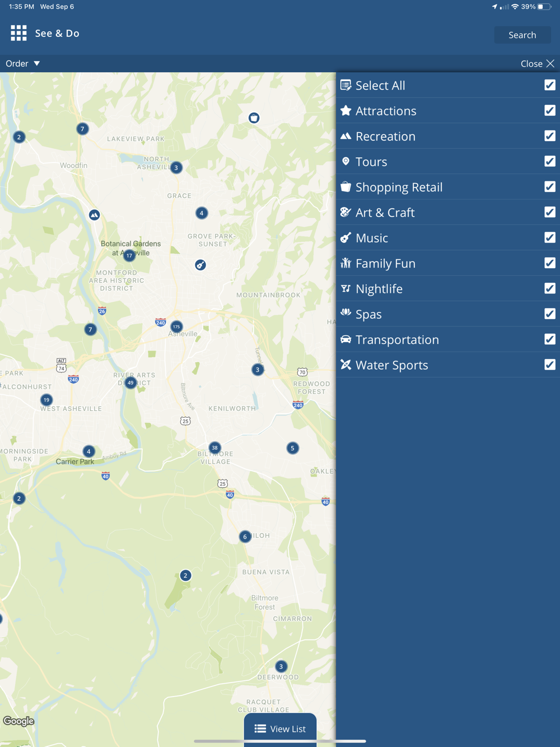
Task: Select the Attractions category label
Action: click(386, 111)
